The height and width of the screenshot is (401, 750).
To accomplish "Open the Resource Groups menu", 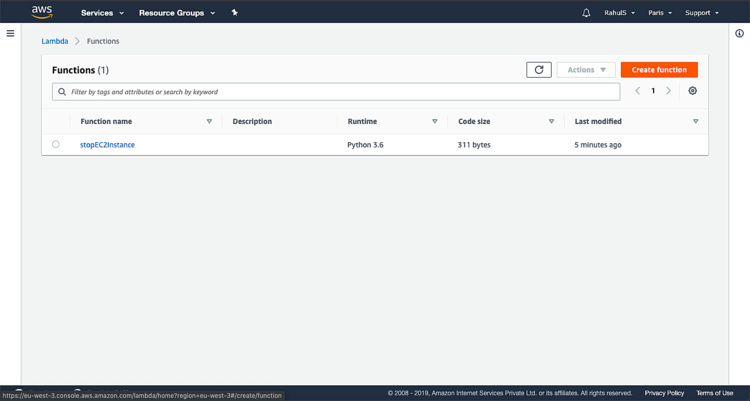I will [176, 13].
